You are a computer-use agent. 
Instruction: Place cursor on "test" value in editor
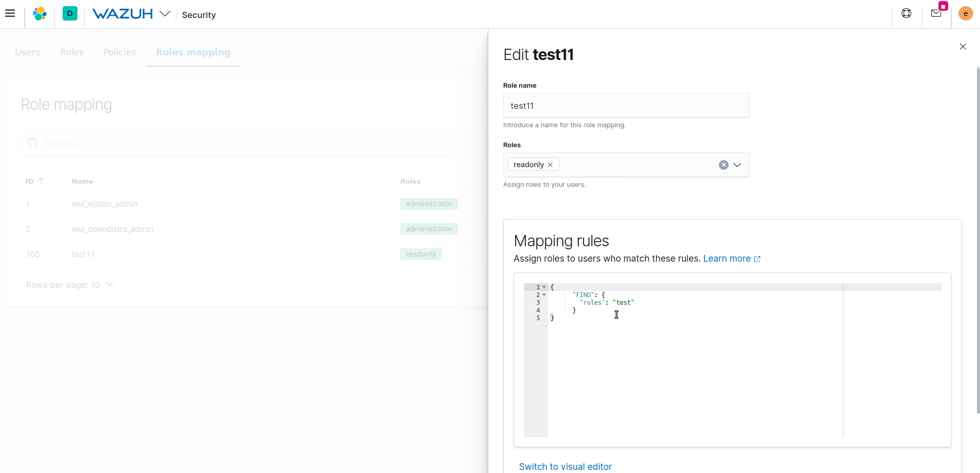point(623,303)
